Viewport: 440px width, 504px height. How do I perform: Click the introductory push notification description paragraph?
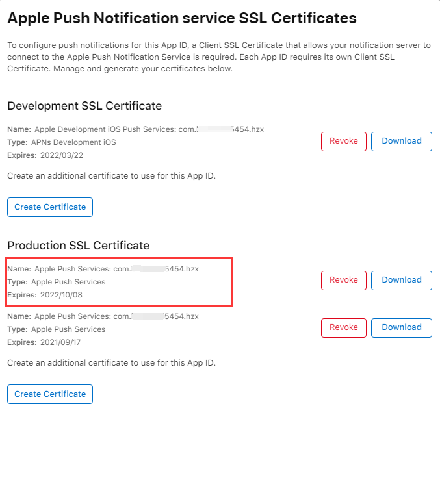pos(218,57)
